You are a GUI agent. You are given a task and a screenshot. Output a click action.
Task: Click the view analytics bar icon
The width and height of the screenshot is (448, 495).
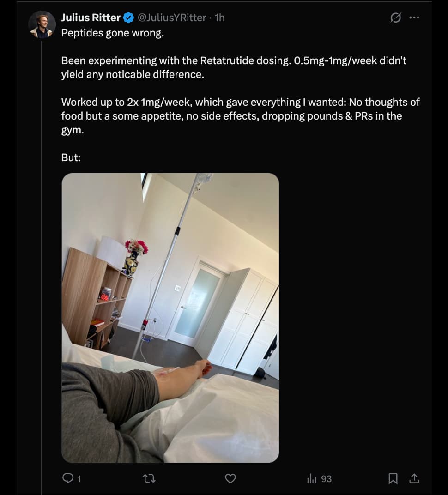[311, 478]
